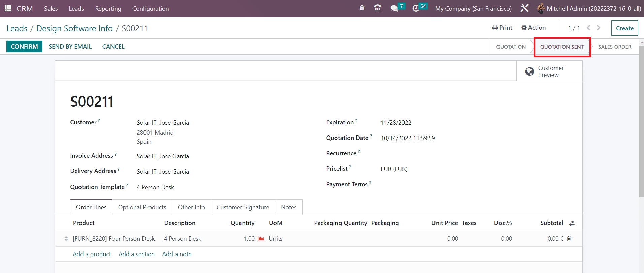This screenshot has height=273, width=644.
Task: Click the debug bug icon
Action: pos(362,8)
